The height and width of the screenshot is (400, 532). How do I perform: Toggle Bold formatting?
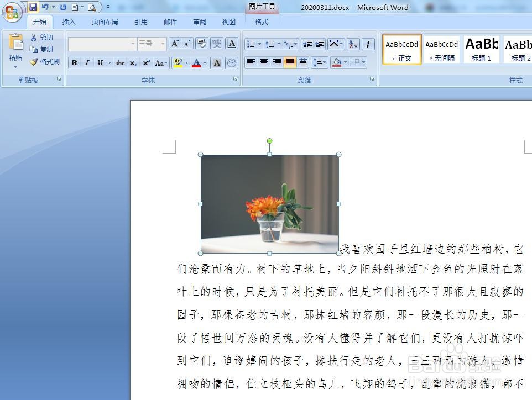tap(74, 62)
